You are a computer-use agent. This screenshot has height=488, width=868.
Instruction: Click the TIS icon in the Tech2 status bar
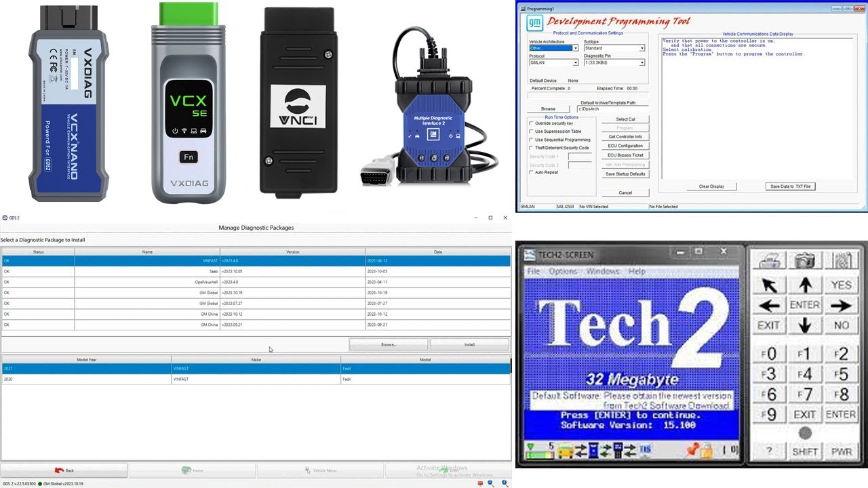tap(646, 449)
